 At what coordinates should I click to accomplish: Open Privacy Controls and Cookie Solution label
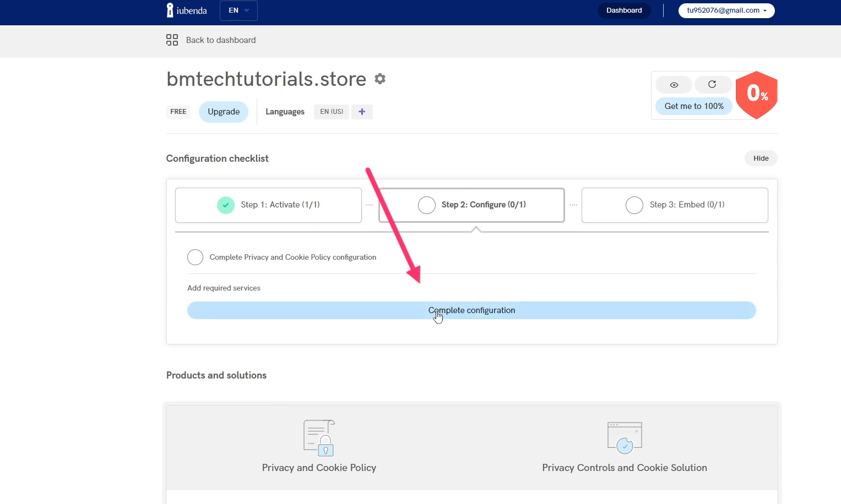(x=625, y=468)
